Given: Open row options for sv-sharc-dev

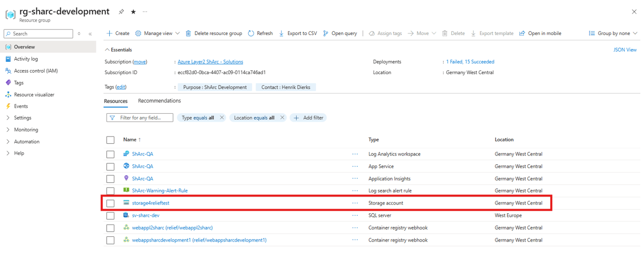Looking at the screenshot, I should tap(355, 216).
